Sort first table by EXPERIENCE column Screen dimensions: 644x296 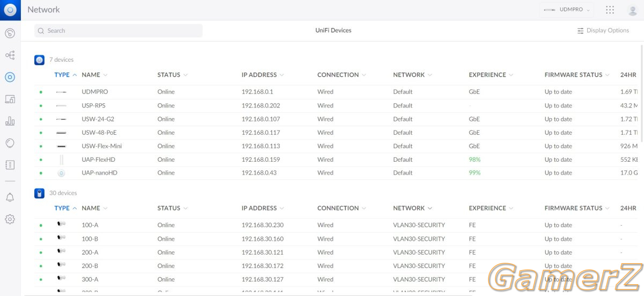tap(491, 75)
